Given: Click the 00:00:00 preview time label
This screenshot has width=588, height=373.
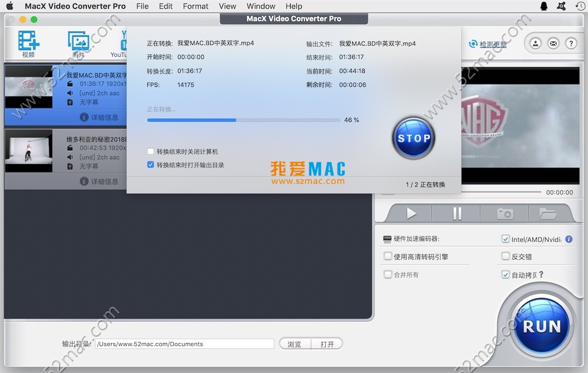Looking at the screenshot, I should pos(560,192).
